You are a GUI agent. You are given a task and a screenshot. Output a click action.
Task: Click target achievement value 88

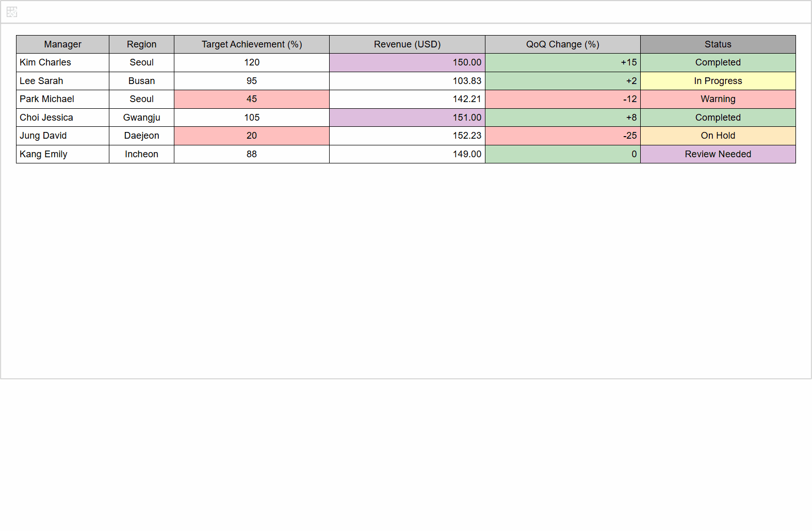tap(252, 154)
